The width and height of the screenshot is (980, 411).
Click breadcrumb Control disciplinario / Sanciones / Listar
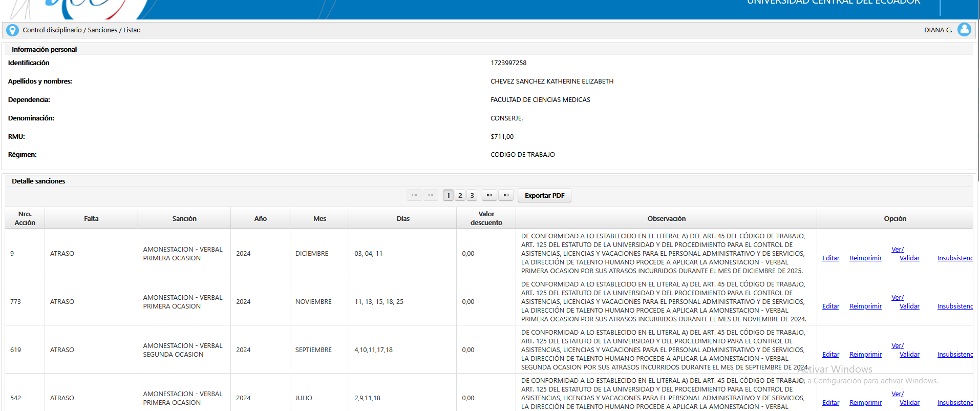(x=81, y=30)
